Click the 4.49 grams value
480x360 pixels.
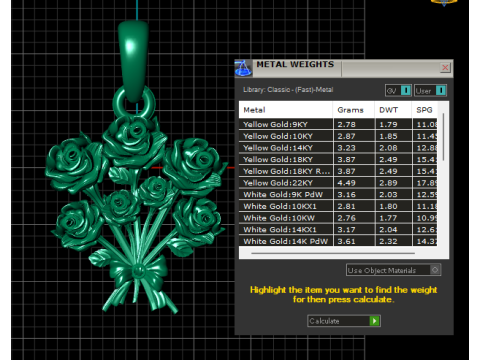click(347, 183)
